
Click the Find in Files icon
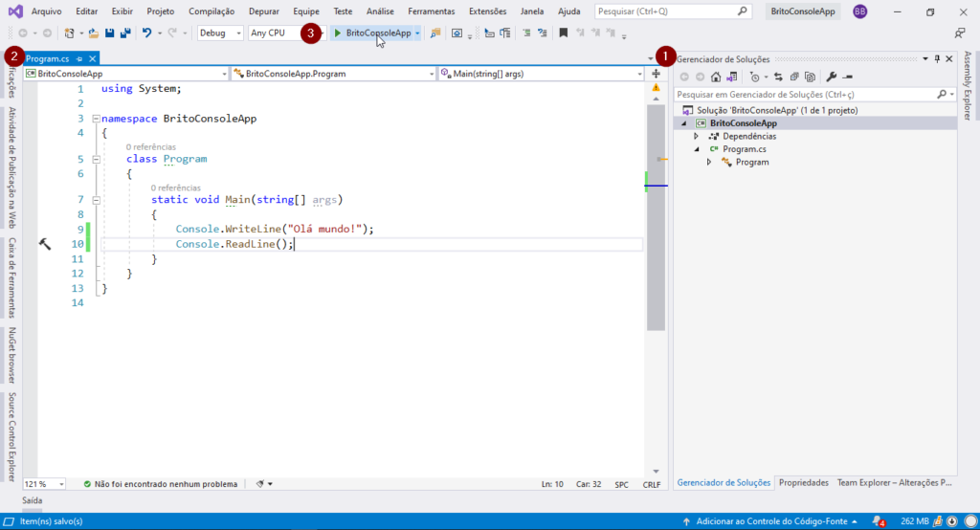click(435, 33)
